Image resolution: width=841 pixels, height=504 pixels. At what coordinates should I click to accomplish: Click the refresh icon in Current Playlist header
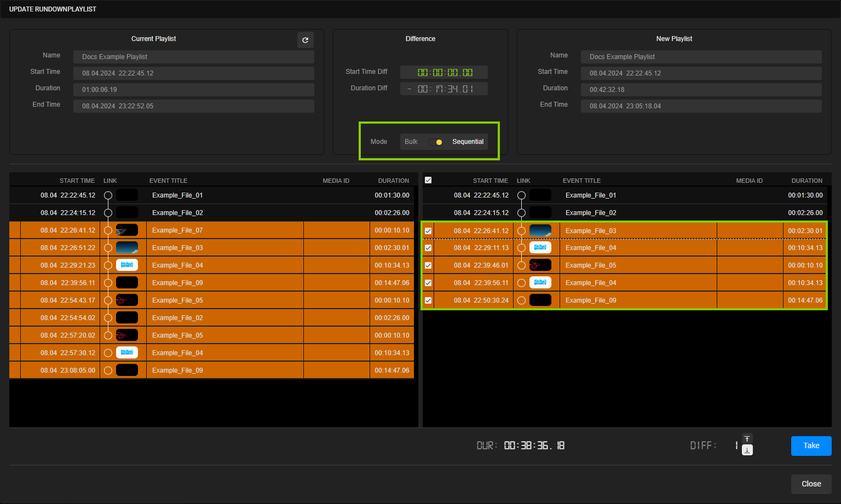pos(306,39)
